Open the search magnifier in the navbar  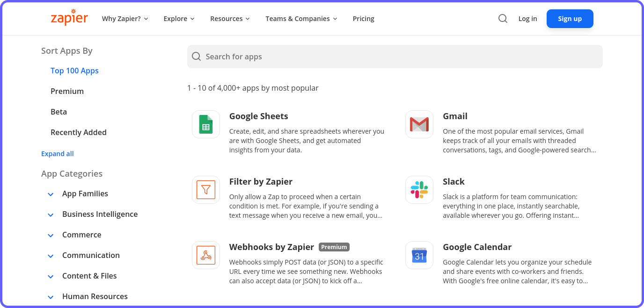coord(503,18)
